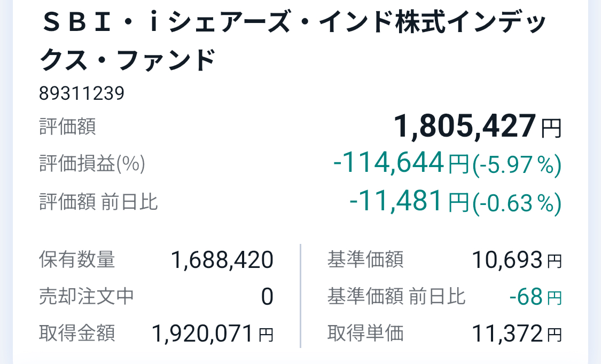Click the fund code 89311239
The height and width of the screenshot is (364, 601).
point(82,94)
